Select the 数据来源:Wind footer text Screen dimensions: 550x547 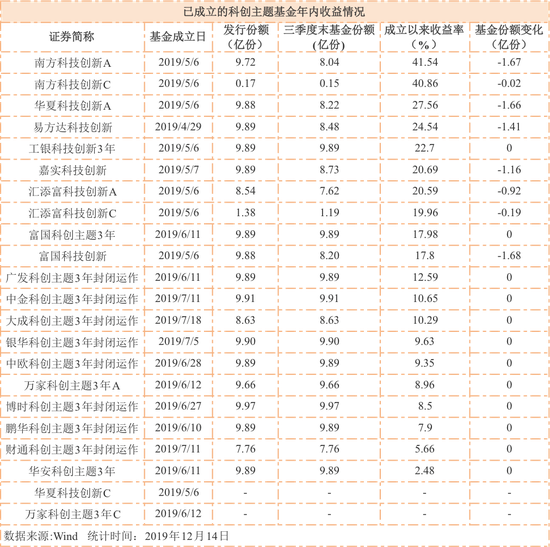click(x=40, y=536)
